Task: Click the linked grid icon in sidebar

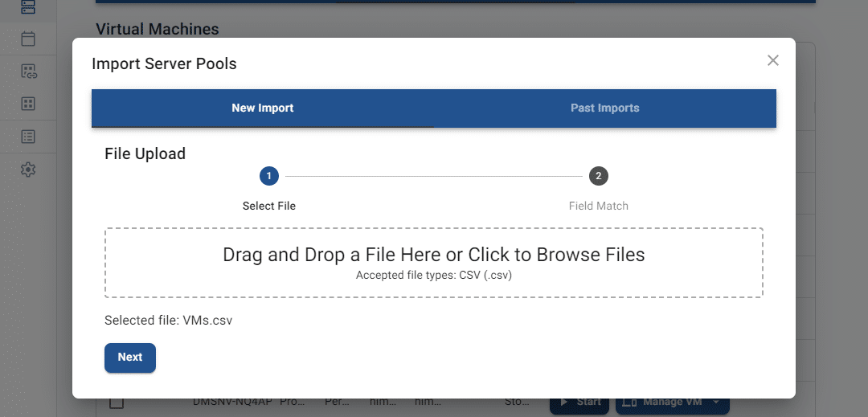Action: 28,72
